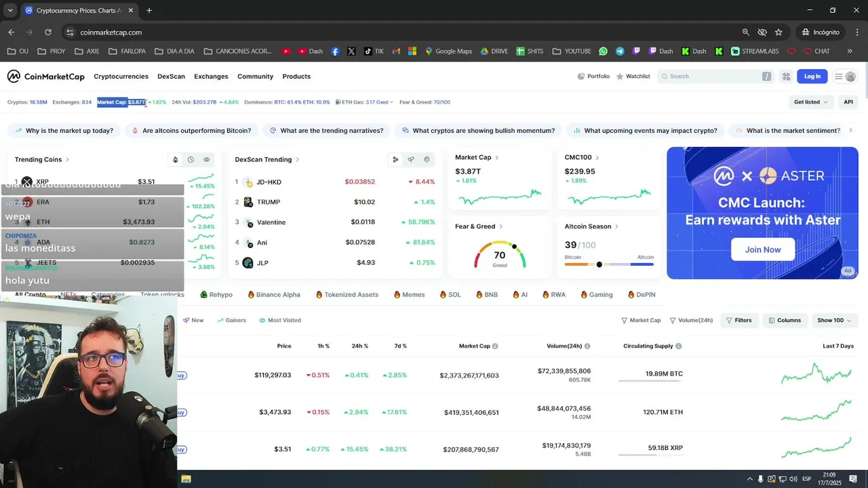Open the Google Maps bookmark

tap(448, 51)
